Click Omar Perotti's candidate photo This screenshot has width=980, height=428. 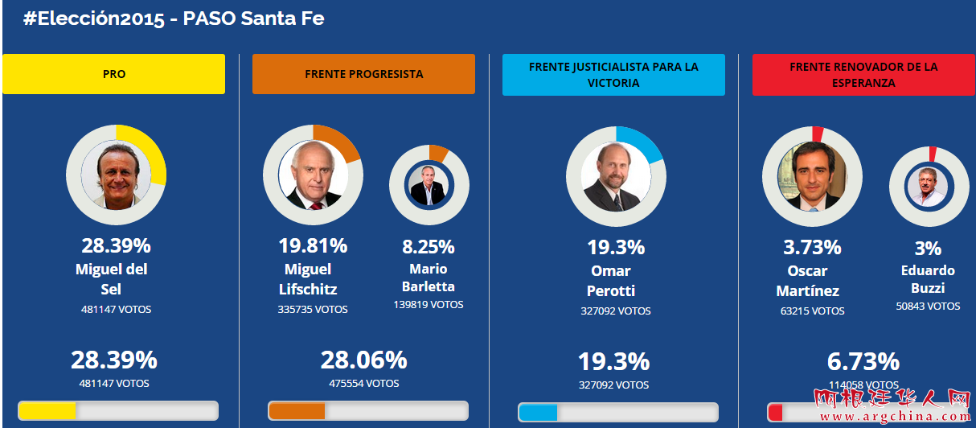(616, 175)
